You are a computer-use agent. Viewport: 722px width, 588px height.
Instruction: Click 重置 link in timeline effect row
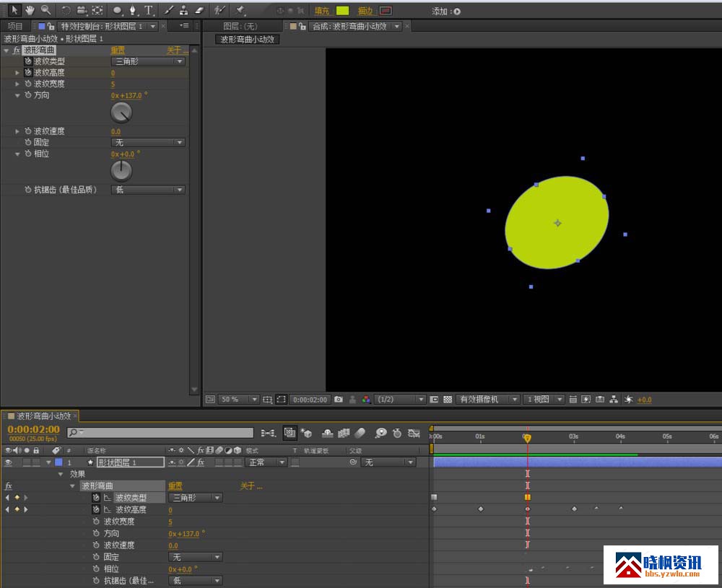(175, 486)
